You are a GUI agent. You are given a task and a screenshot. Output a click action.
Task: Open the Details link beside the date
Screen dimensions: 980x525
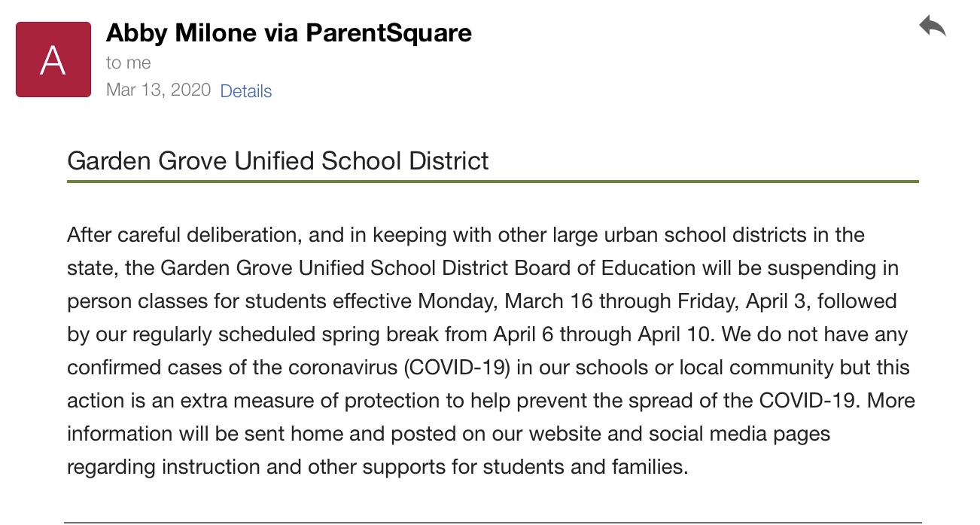(x=245, y=91)
